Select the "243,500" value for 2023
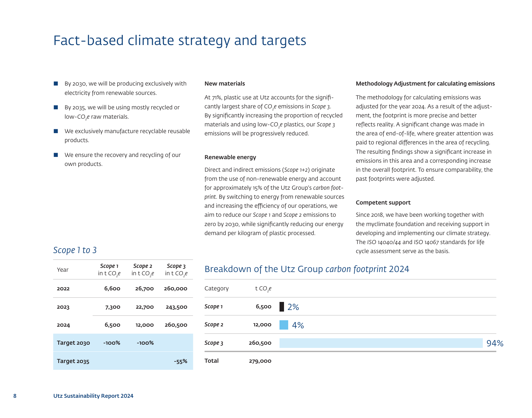The width and height of the screenshot is (532, 418). [177, 307]
